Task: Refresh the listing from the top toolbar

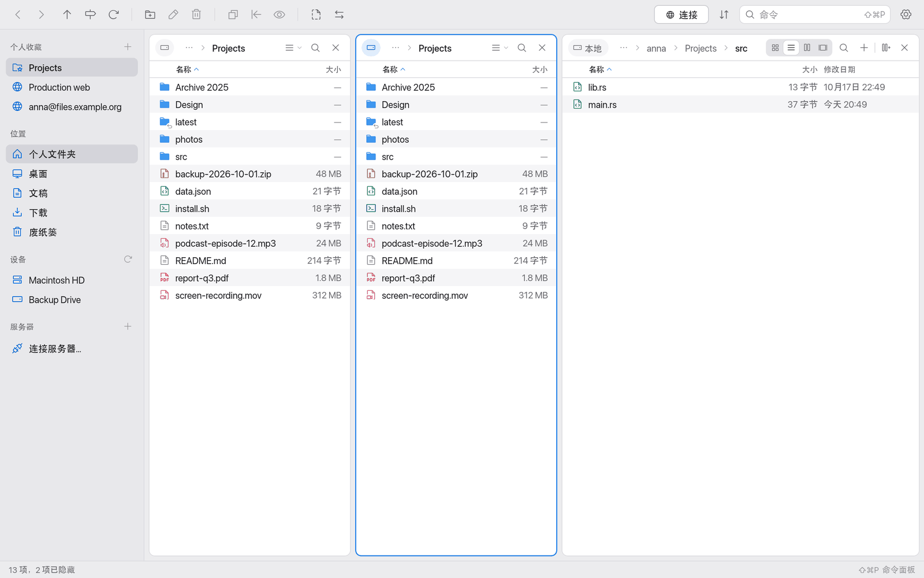Action: 114,14
